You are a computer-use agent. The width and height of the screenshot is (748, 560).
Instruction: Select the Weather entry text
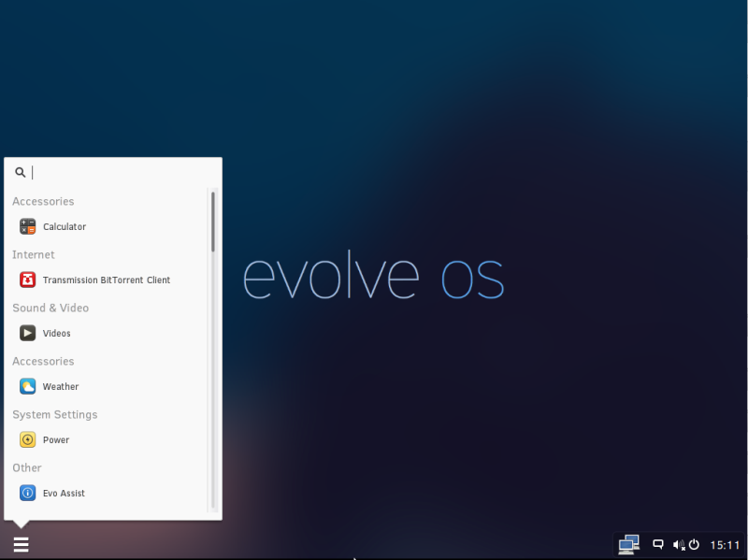pos(61,386)
